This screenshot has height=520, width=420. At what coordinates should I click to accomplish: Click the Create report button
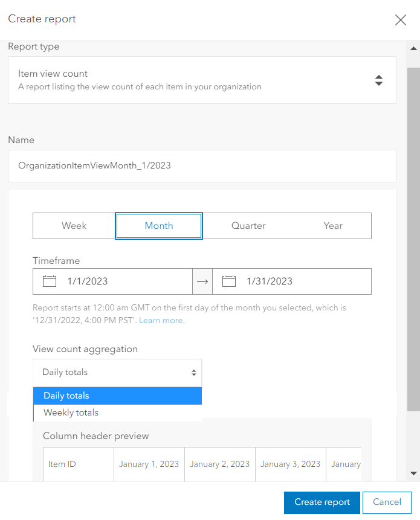321,502
